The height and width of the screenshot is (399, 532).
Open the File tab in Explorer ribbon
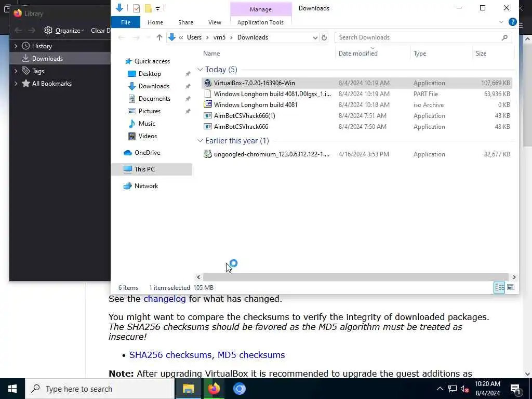(126, 22)
